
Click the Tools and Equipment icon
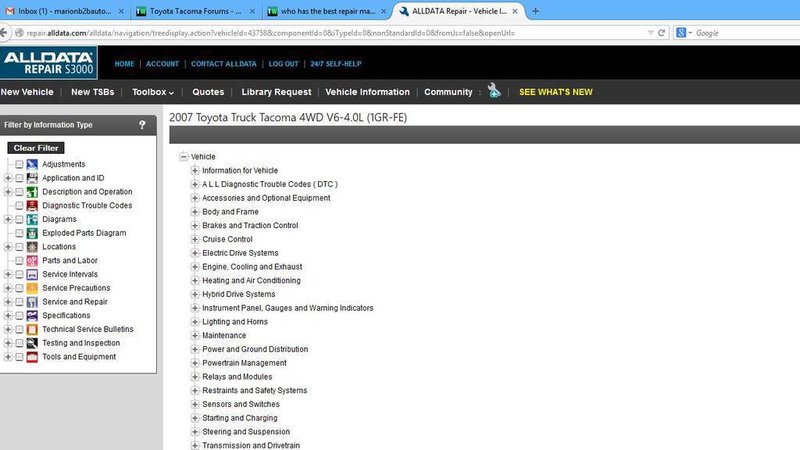click(x=32, y=357)
